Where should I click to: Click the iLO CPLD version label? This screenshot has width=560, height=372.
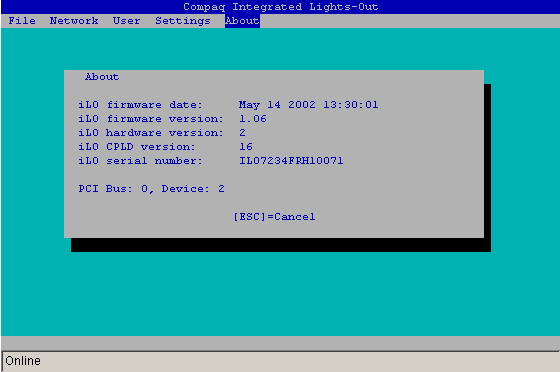coord(137,146)
